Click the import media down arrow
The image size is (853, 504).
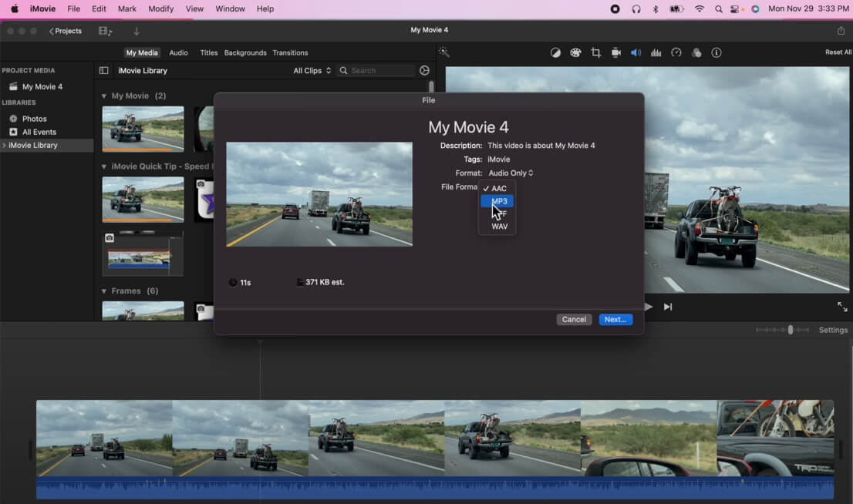click(137, 31)
